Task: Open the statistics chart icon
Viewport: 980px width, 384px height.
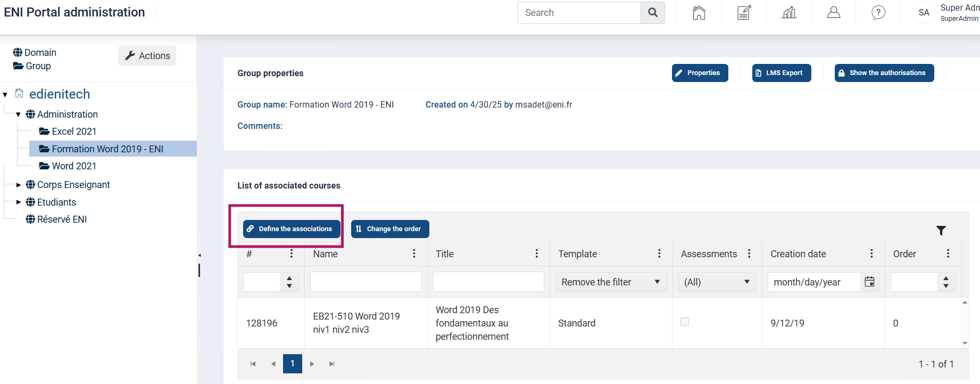Action: 789,13
